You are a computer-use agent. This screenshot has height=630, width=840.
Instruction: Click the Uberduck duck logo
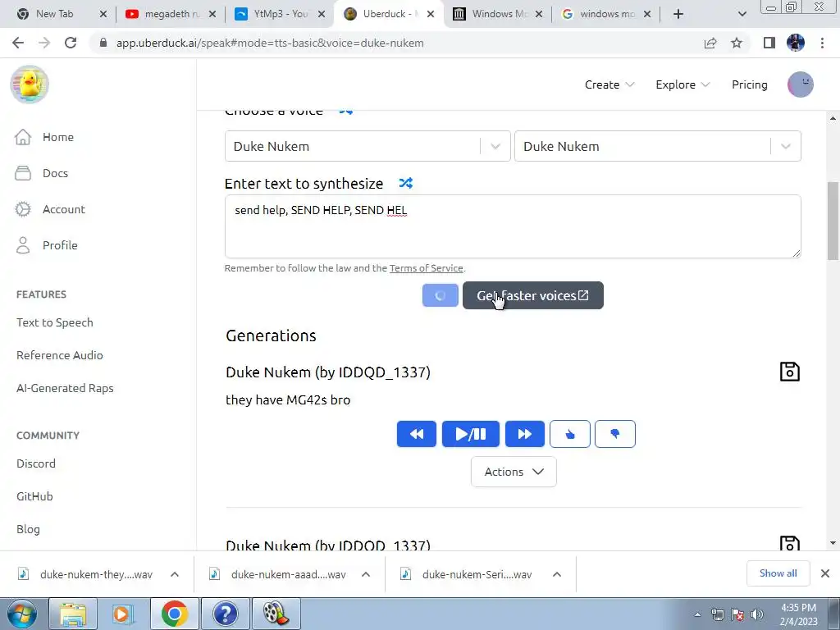tap(30, 84)
